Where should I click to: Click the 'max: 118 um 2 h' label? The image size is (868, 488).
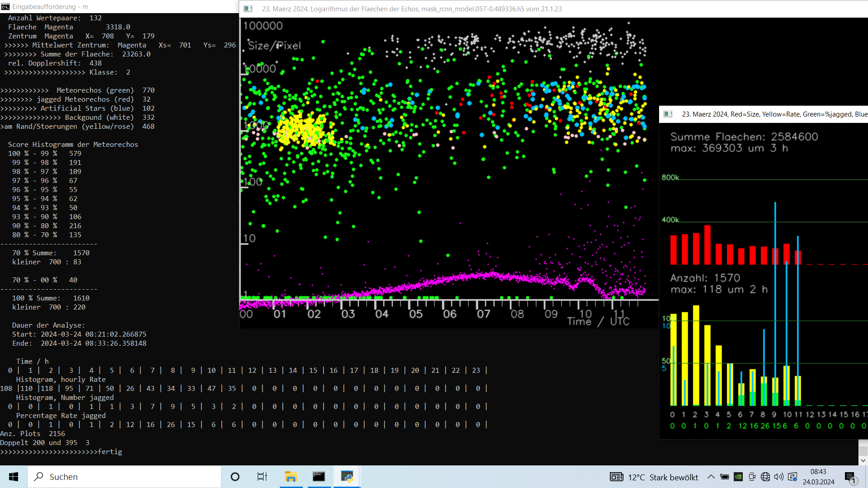click(x=718, y=289)
